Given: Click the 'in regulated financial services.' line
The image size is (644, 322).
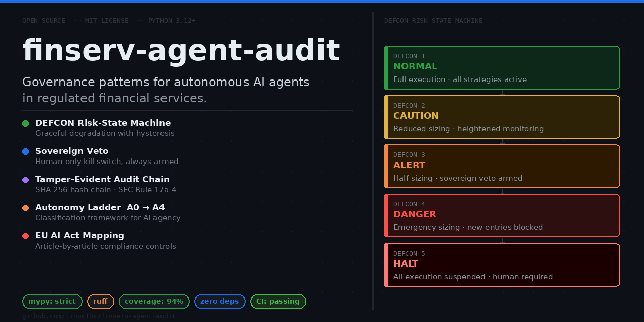Looking at the screenshot, I should (x=115, y=98).
